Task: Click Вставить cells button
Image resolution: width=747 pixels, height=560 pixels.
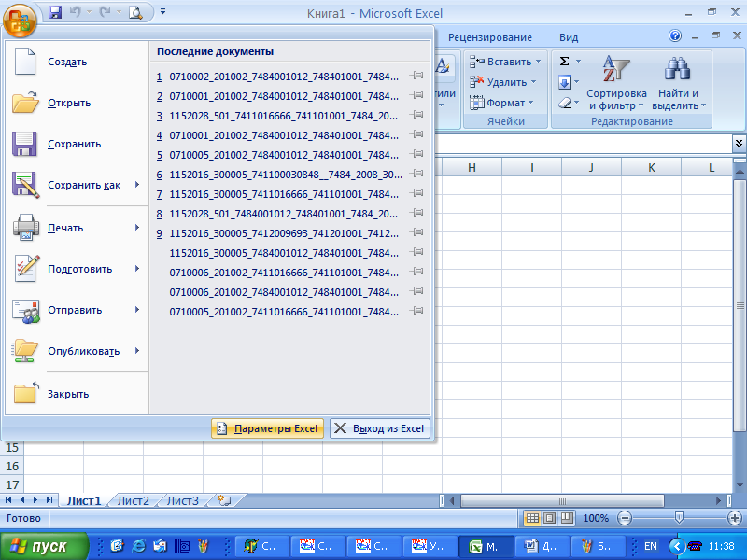Action: tap(505, 62)
